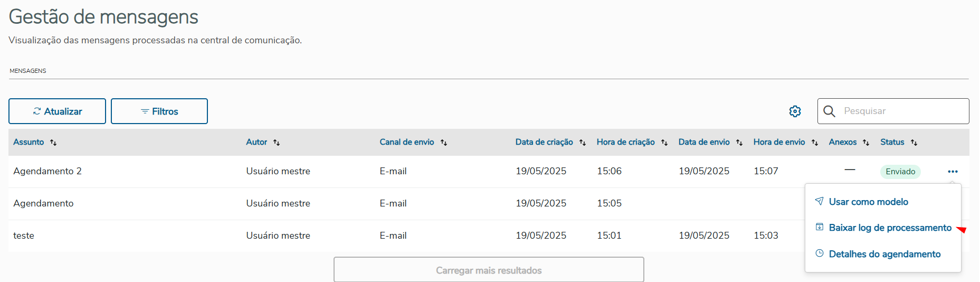Focus the Pesquisar search field

(902, 111)
